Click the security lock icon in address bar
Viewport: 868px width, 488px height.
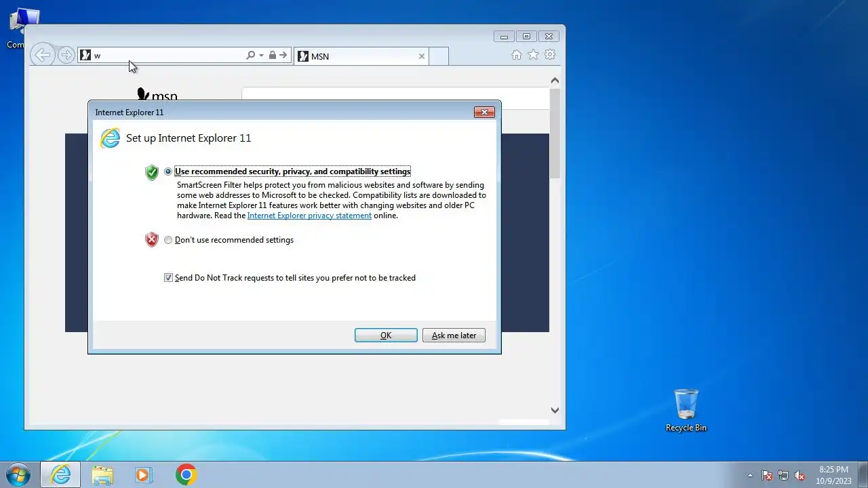[x=272, y=55]
